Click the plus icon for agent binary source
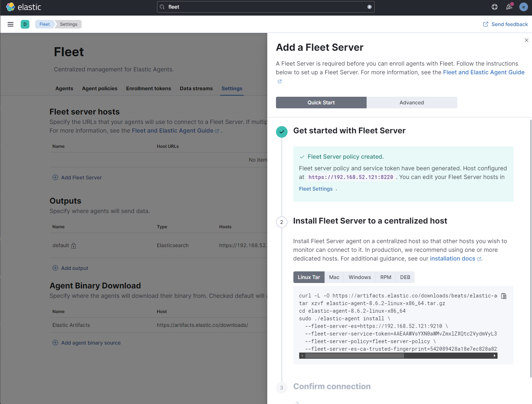532x404 pixels. tap(55, 343)
